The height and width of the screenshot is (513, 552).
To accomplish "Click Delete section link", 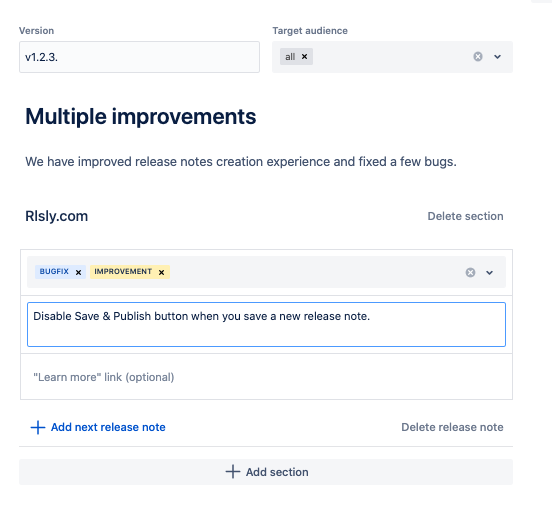I will (x=465, y=216).
